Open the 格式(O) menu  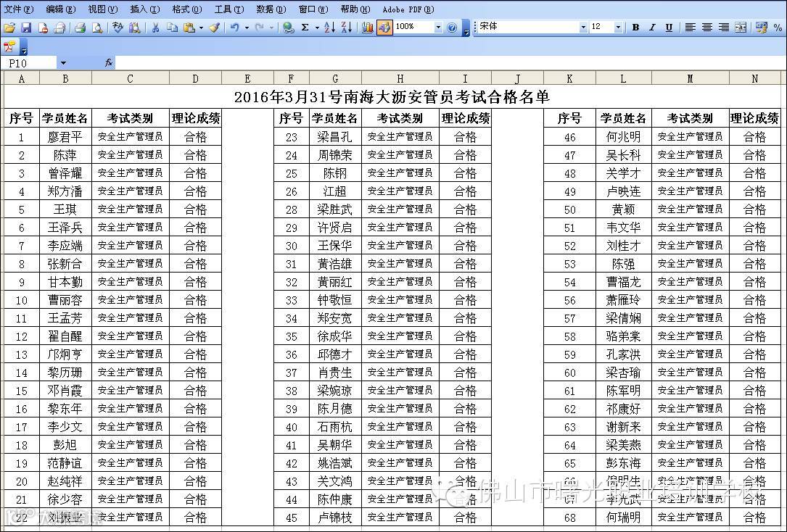[187, 9]
